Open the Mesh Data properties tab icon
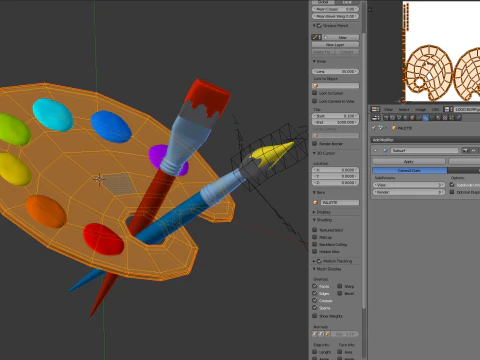This screenshot has height=360, width=480. point(432,118)
